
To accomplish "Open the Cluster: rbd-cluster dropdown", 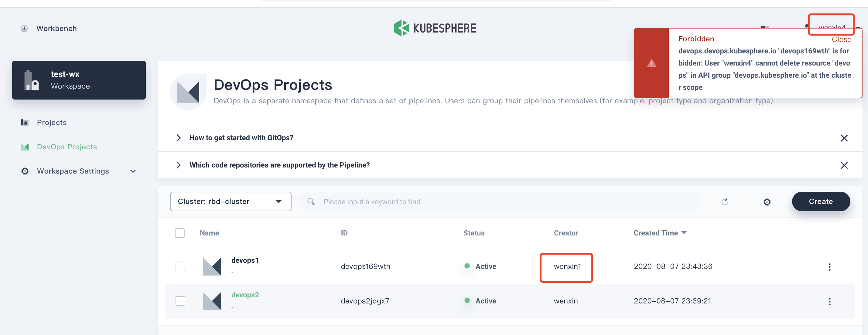I will point(231,201).
